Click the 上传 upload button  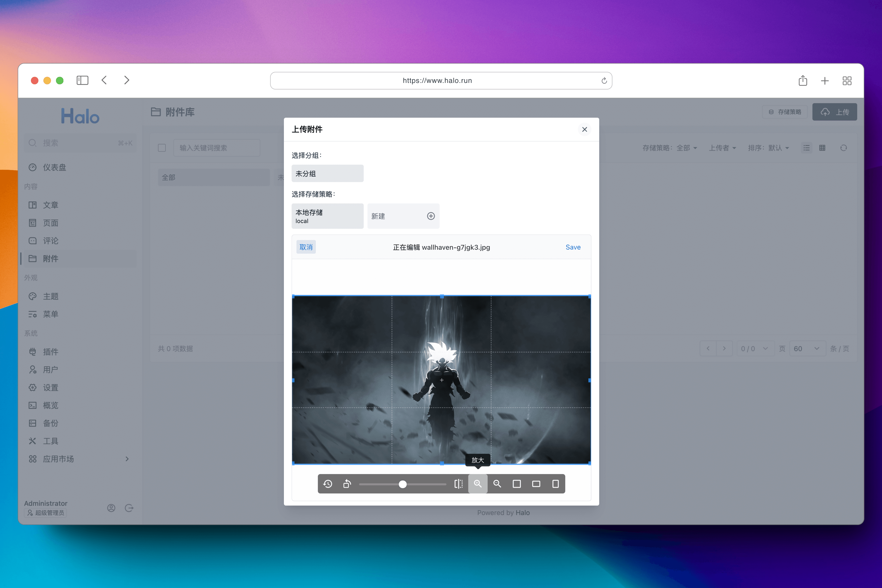(x=835, y=112)
